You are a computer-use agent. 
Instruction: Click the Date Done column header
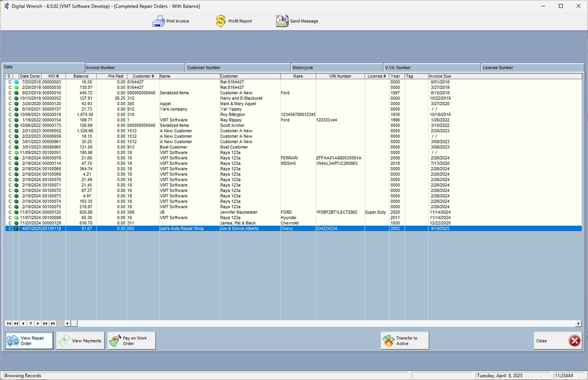(x=30, y=76)
